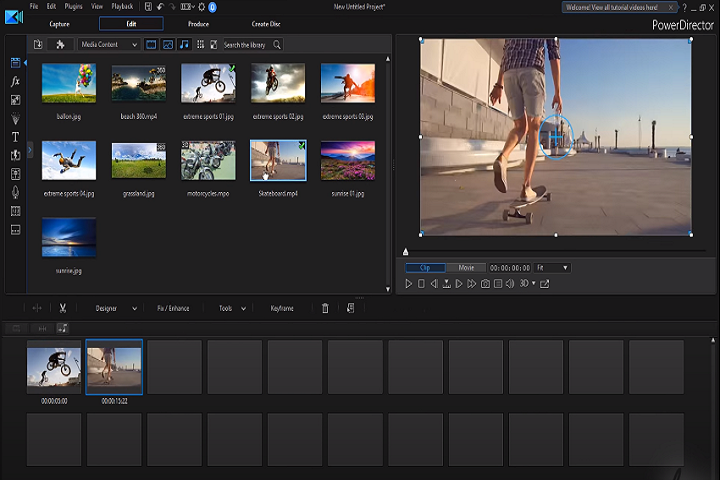The width and height of the screenshot is (720, 480).
Task: Select the sunrise.jpg thumbnail
Action: (69, 238)
